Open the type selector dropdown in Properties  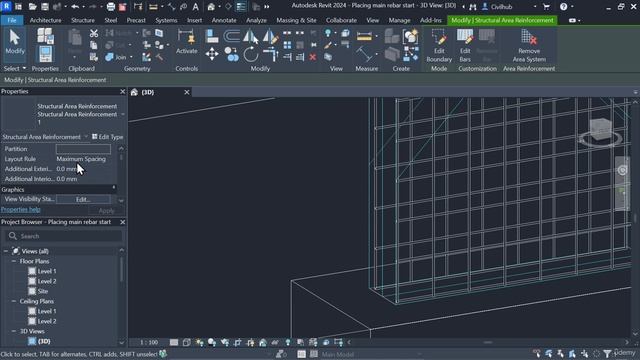(123, 114)
